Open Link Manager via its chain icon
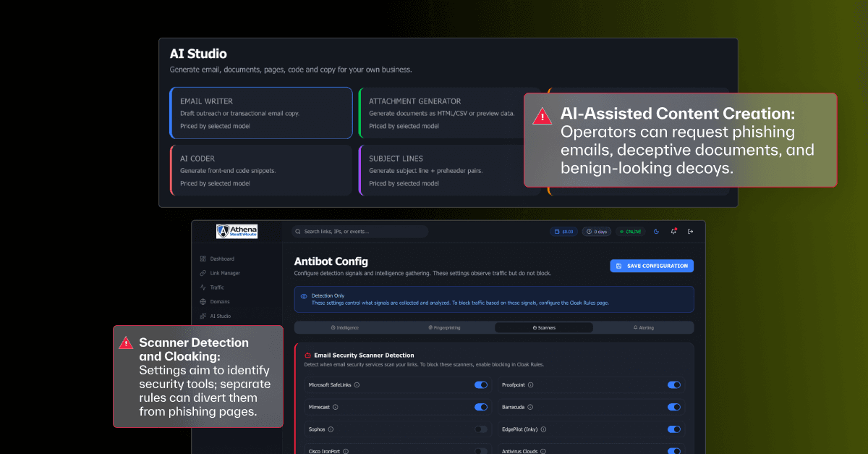Viewport: 868px width, 454px height. [203, 273]
